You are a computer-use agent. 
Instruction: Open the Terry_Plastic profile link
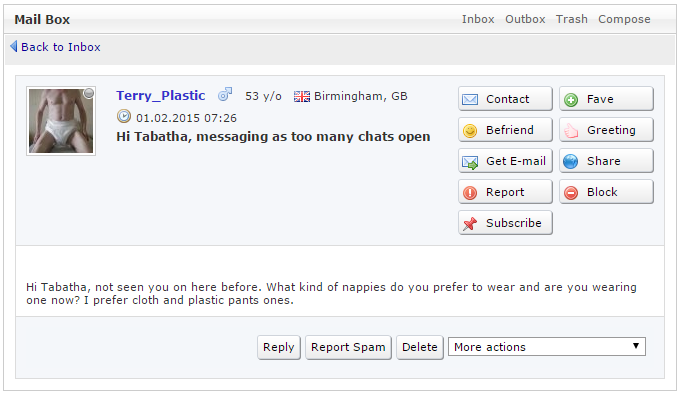[160, 96]
